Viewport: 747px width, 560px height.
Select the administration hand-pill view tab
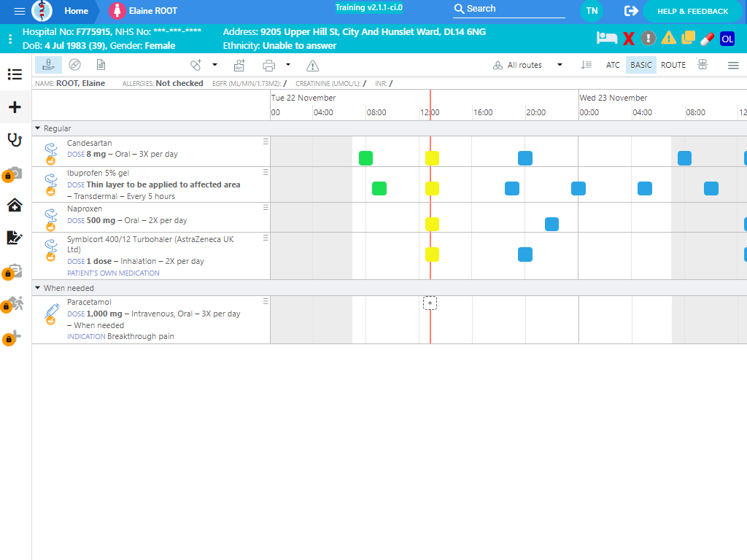click(48, 65)
